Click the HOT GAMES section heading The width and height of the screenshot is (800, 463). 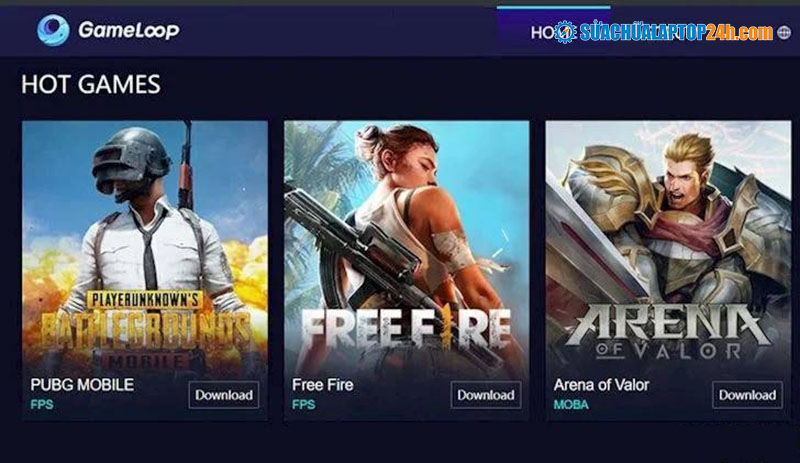[91, 85]
